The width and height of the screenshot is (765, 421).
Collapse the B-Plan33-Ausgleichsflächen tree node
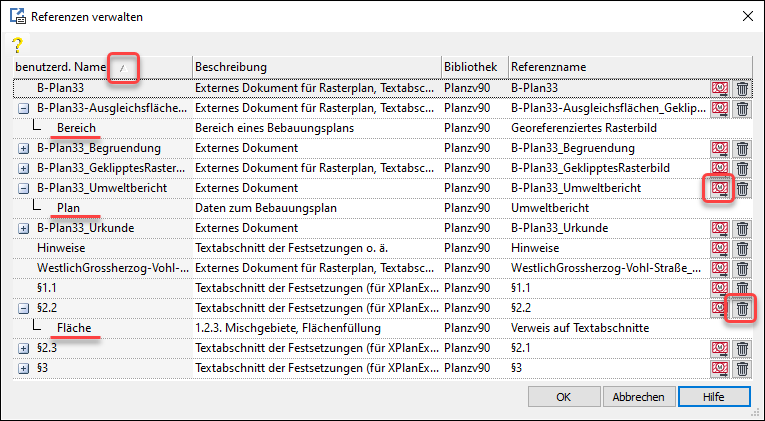[23, 108]
